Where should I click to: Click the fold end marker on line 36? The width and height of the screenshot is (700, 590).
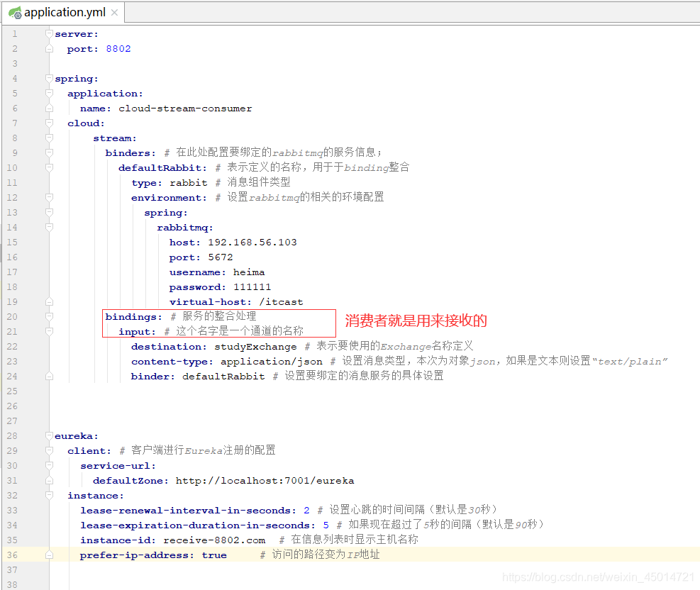[49, 555]
